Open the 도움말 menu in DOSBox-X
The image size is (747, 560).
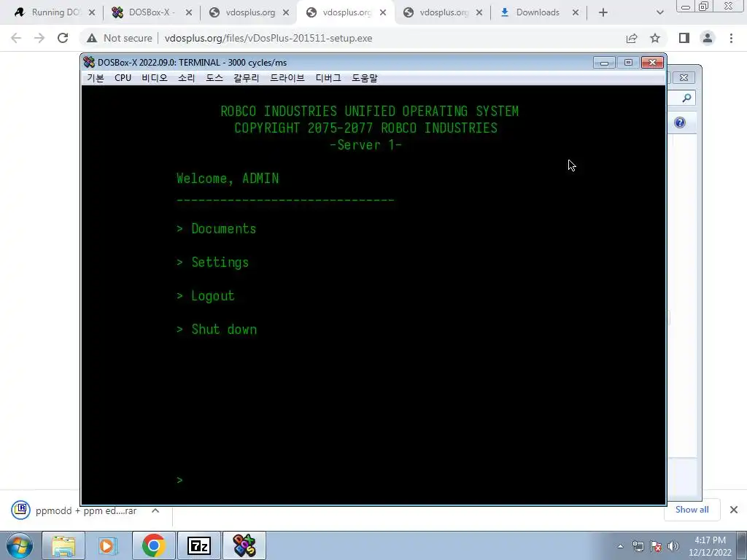(x=365, y=78)
